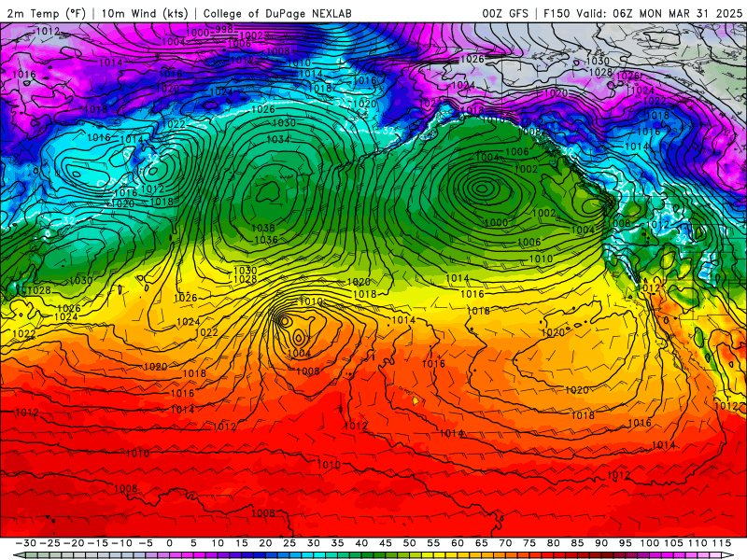Click the -20 temperature scale label
This screenshot has width=747, height=560.
tap(74, 543)
